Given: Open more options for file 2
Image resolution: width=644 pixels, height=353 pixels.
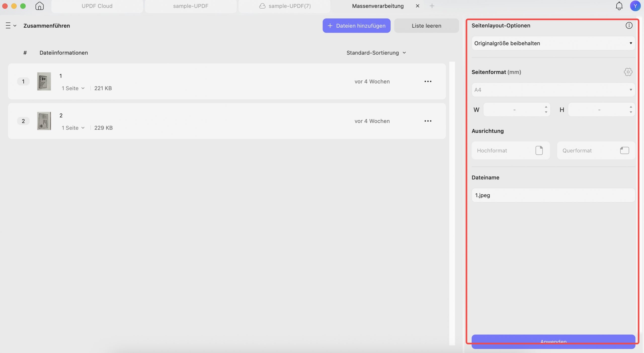Looking at the screenshot, I should (x=428, y=121).
